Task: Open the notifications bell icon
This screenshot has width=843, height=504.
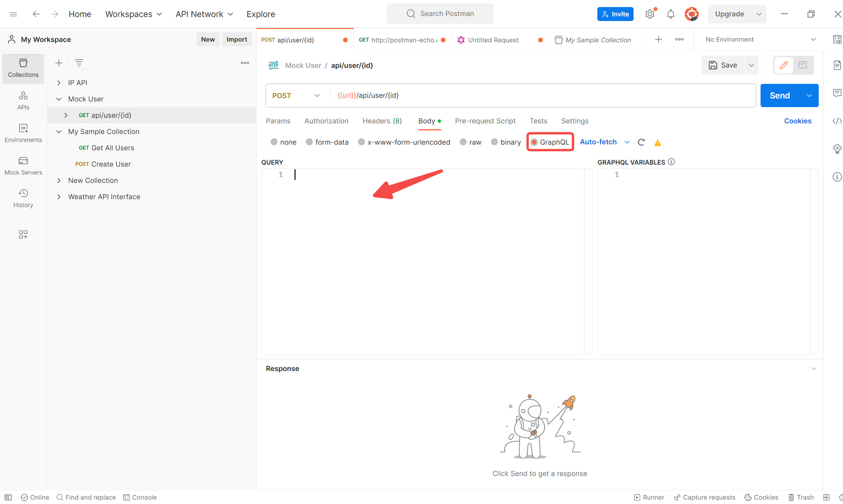Action: point(671,14)
